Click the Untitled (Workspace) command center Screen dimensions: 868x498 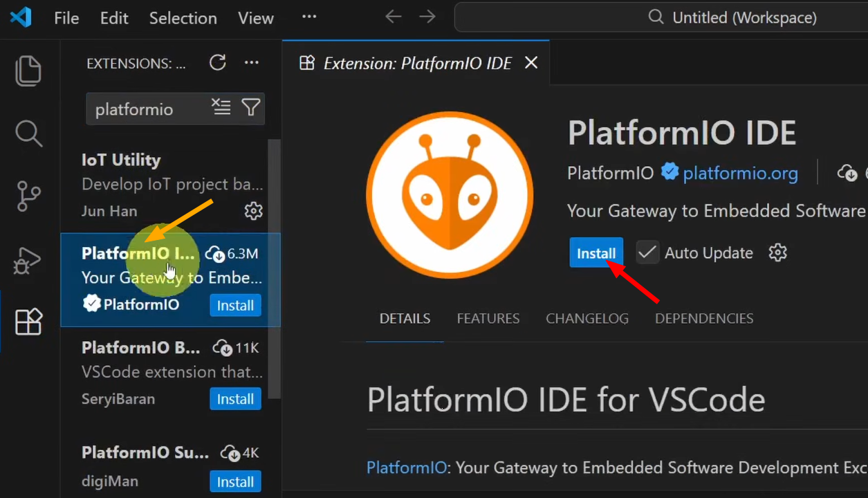coord(661,17)
